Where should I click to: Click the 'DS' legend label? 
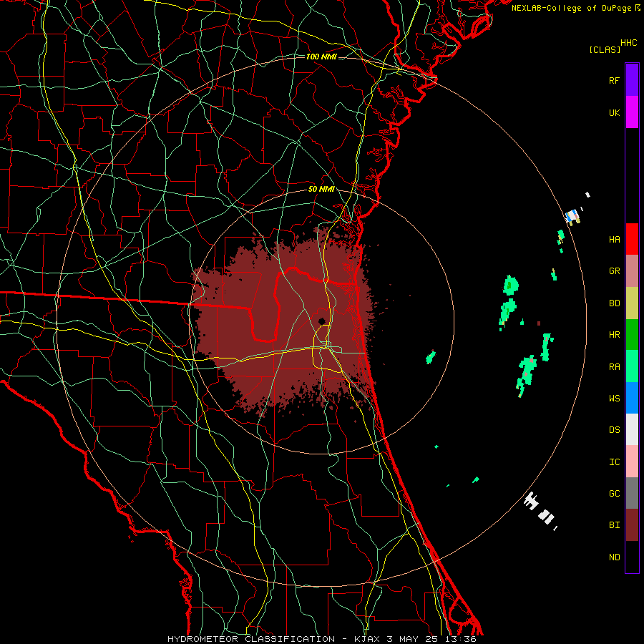coord(614,430)
